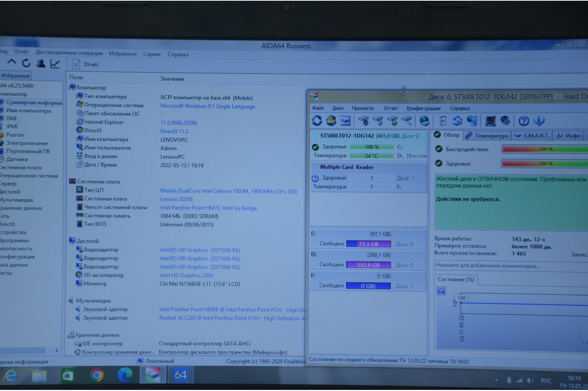Screen dimensions: 588x391
Task: Click AIDA64 refresh toolbar icon
Action: coord(26,63)
